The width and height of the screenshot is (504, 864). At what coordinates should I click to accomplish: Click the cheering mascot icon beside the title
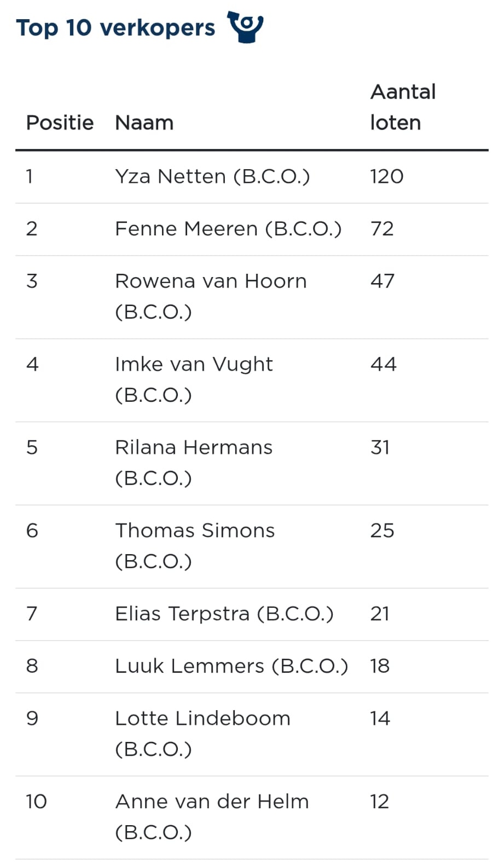pyautogui.click(x=246, y=26)
